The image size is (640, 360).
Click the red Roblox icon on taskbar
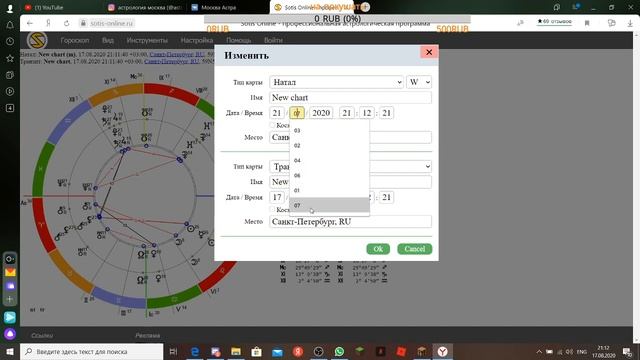click(401, 351)
